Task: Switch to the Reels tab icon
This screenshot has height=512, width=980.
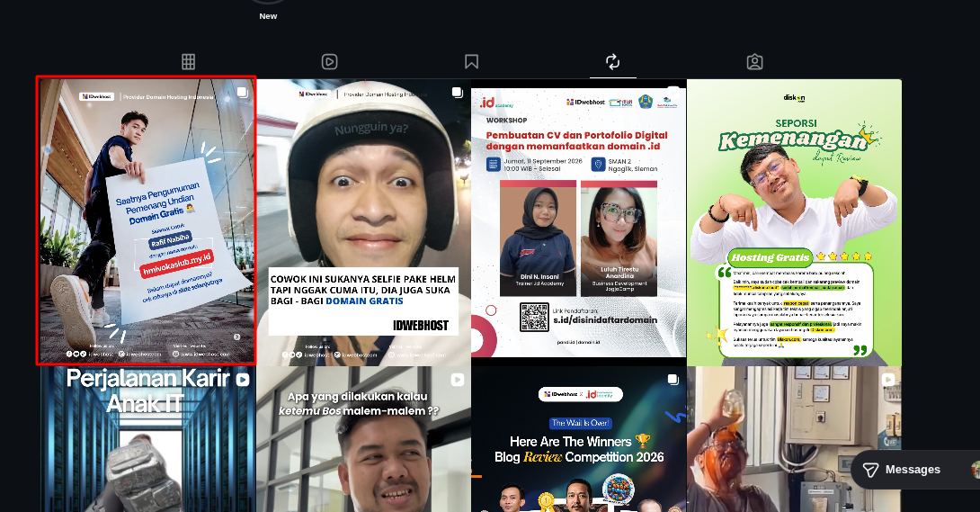Action: click(x=329, y=62)
